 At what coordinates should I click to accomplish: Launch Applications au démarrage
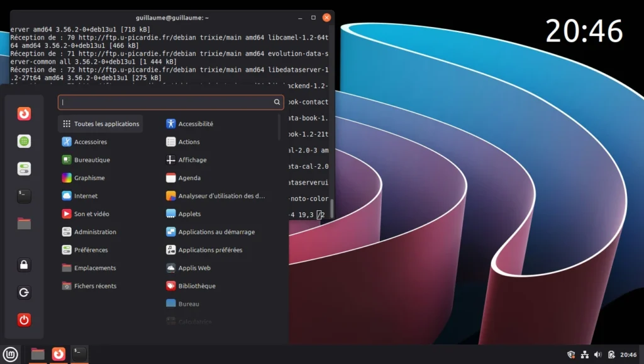(216, 232)
